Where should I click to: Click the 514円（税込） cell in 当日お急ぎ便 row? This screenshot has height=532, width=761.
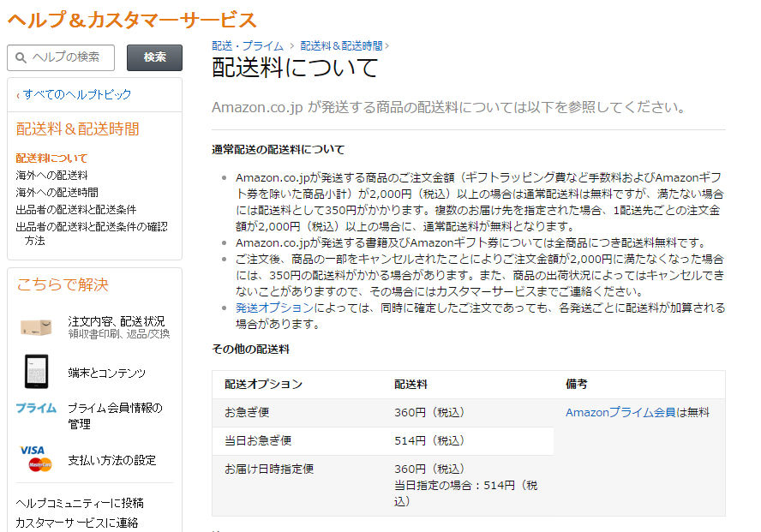[429, 441]
